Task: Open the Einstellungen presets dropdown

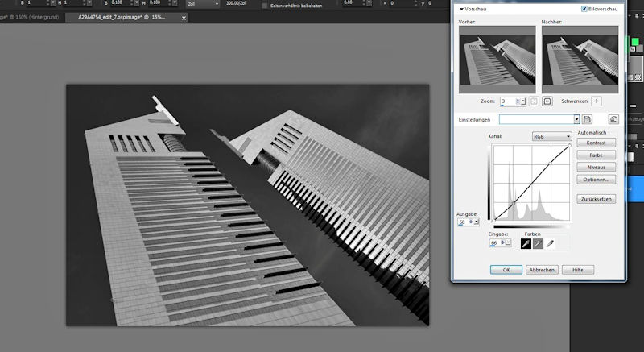Action: tap(576, 119)
